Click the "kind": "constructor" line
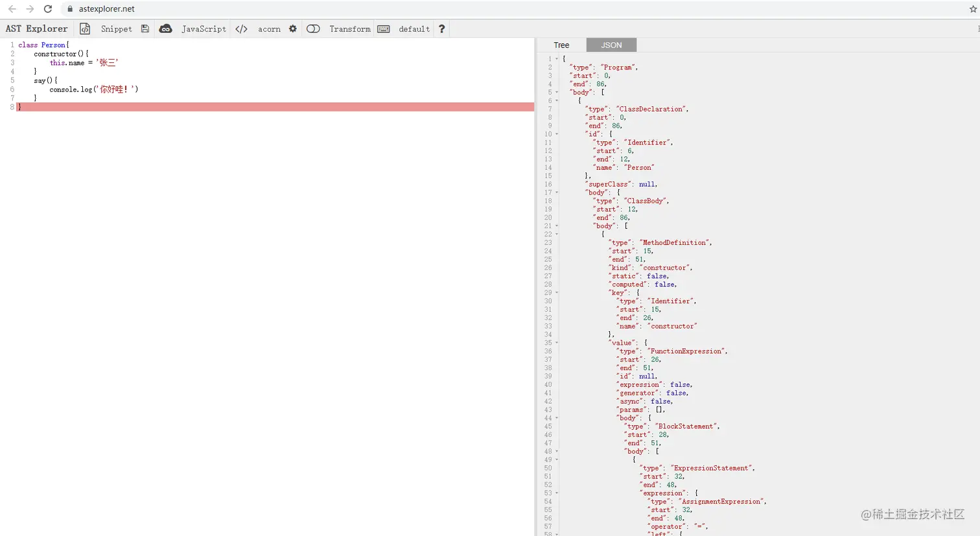 click(x=650, y=268)
